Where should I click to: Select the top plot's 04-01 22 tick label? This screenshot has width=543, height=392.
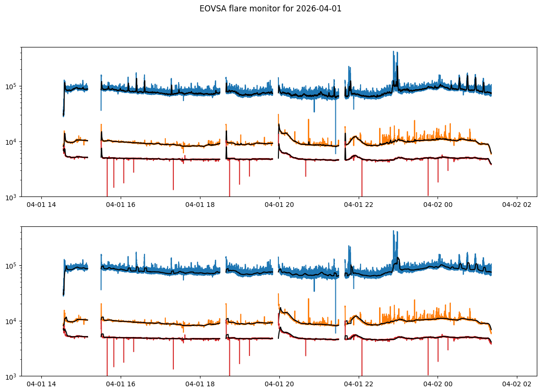click(359, 205)
